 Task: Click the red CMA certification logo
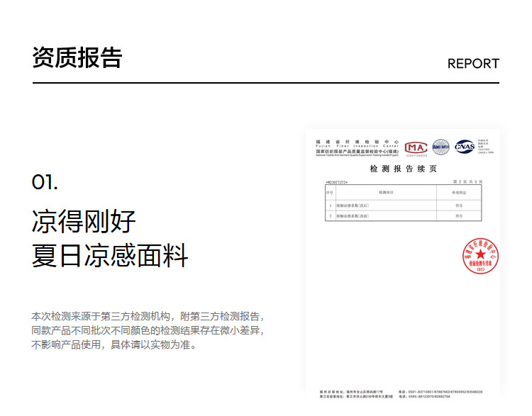416,147
